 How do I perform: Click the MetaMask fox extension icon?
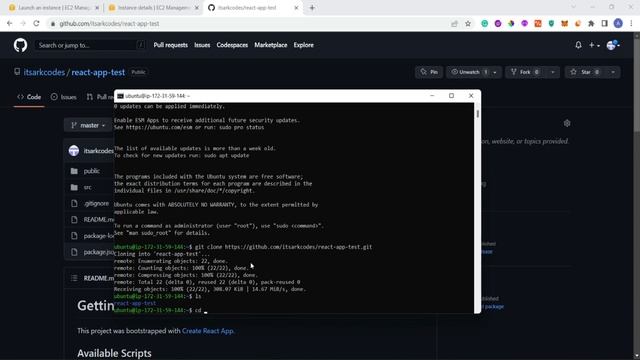pyautogui.click(x=564, y=24)
